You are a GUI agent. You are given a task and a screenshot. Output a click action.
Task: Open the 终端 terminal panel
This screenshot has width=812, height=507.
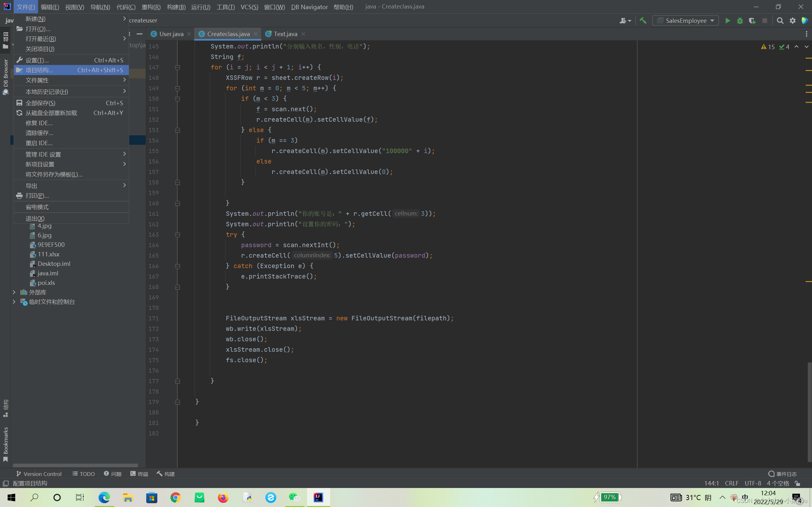[139, 474]
